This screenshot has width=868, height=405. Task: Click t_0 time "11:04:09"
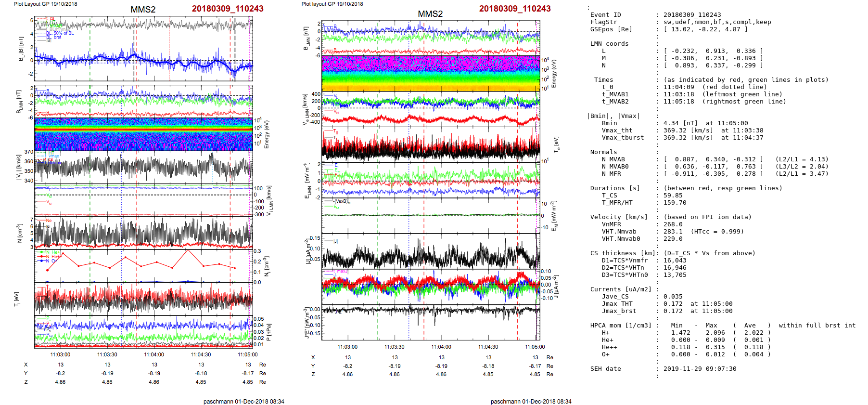[679, 87]
